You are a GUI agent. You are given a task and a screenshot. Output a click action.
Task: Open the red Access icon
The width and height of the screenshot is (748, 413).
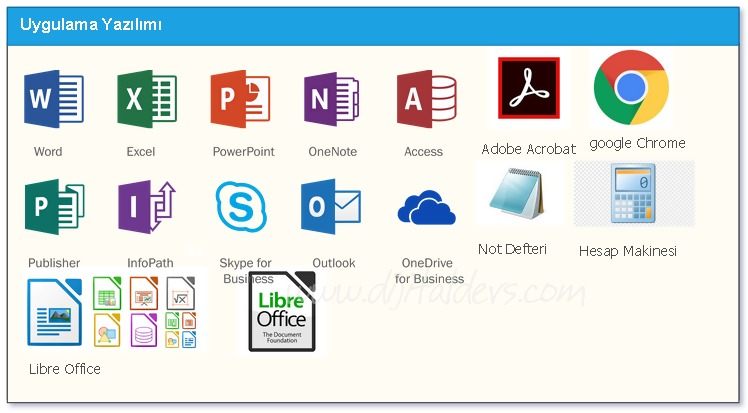(x=427, y=100)
